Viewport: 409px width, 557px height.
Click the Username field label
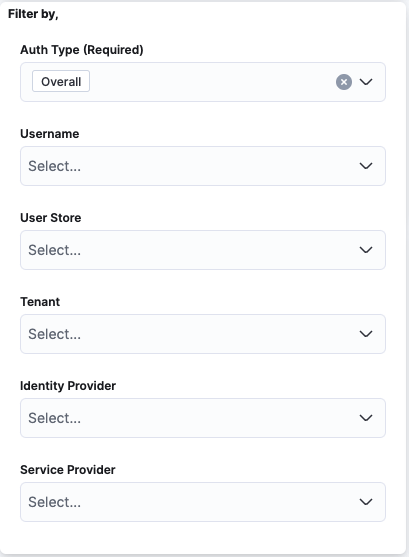pyautogui.click(x=50, y=134)
